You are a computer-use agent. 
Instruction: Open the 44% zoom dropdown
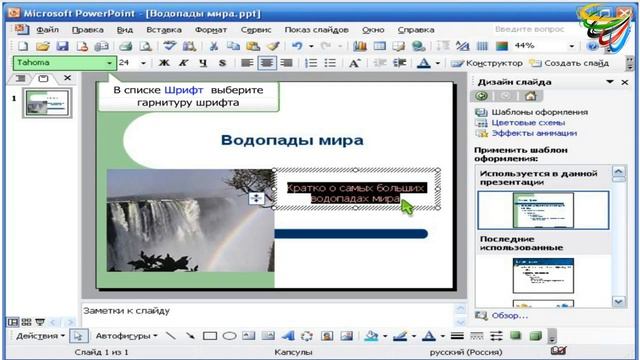(x=571, y=46)
